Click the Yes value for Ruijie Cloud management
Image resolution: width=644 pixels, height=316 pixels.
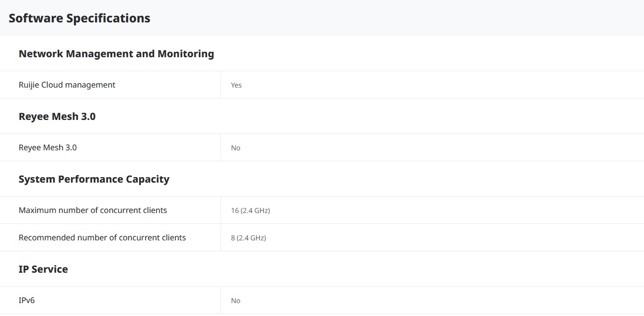click(236, 85)
